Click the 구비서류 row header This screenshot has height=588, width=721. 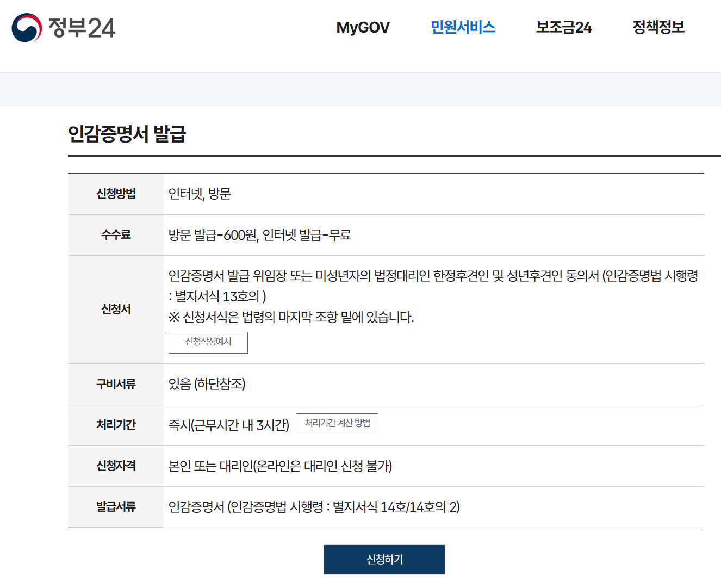click(x=115, y=385)
